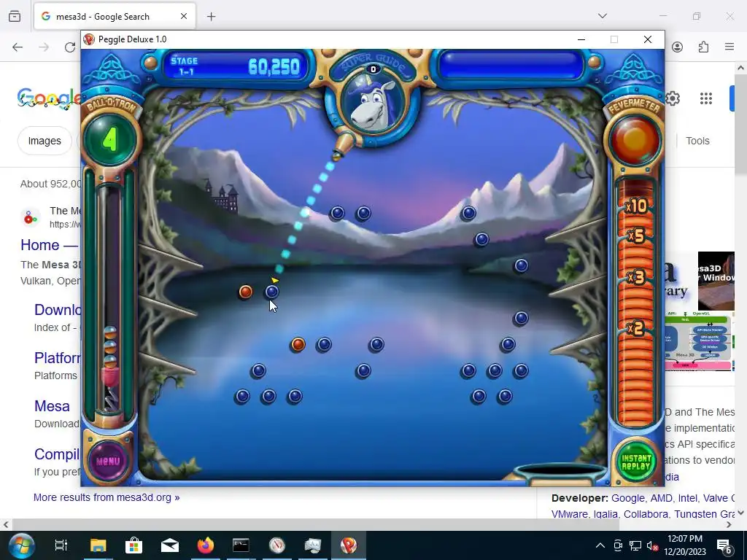Screen dimensions: 747x560
Task: Open Microsoft Store from the taskbar
Action: click(x=134, y=545)
